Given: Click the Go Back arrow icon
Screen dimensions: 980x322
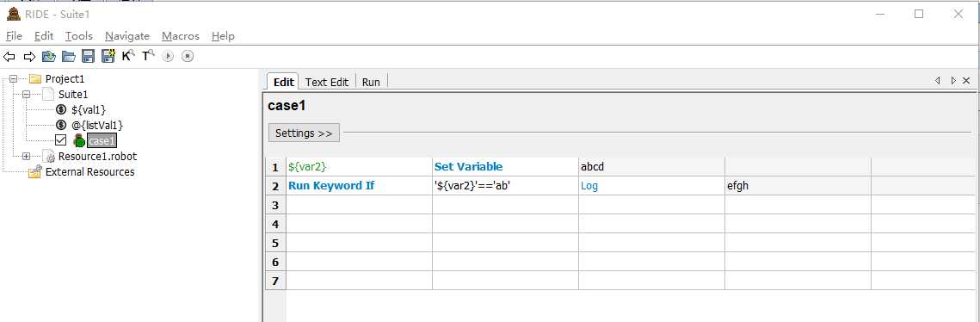Looking at the screenshot, I should click(9, 57).
